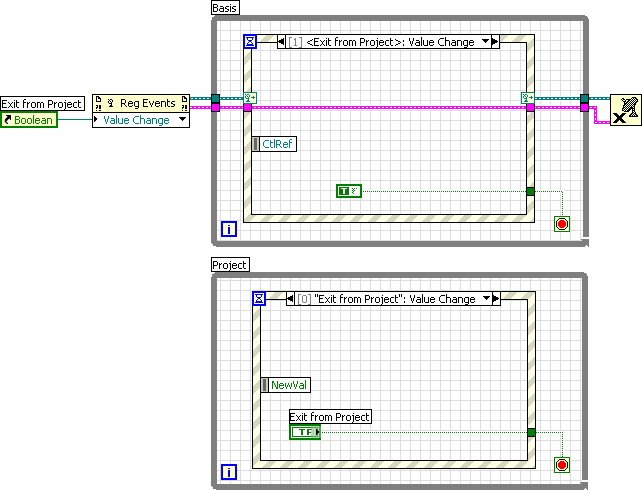Select the Basis loop label
Image resolution: width=642 pixels, height=490 pixels.
pos(225,8)
